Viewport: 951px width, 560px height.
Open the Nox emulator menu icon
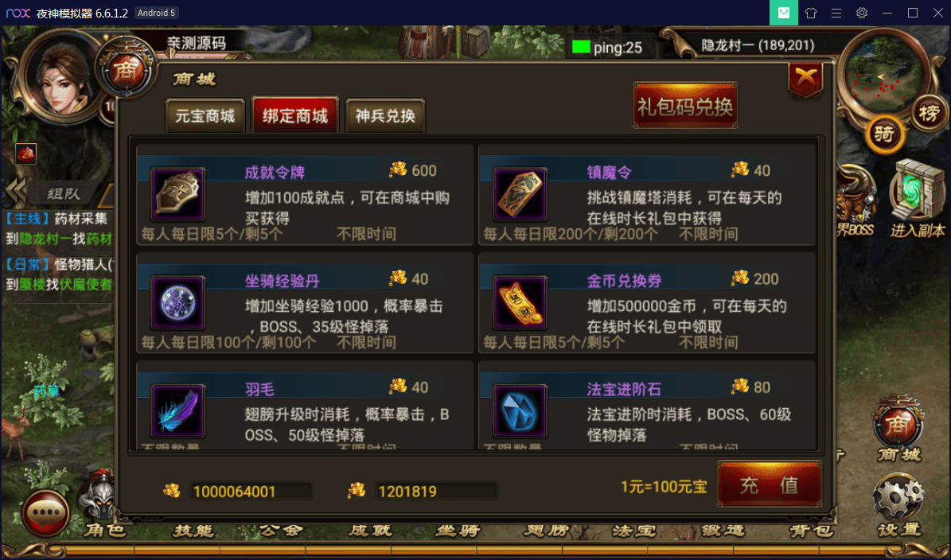pos(836,13)
